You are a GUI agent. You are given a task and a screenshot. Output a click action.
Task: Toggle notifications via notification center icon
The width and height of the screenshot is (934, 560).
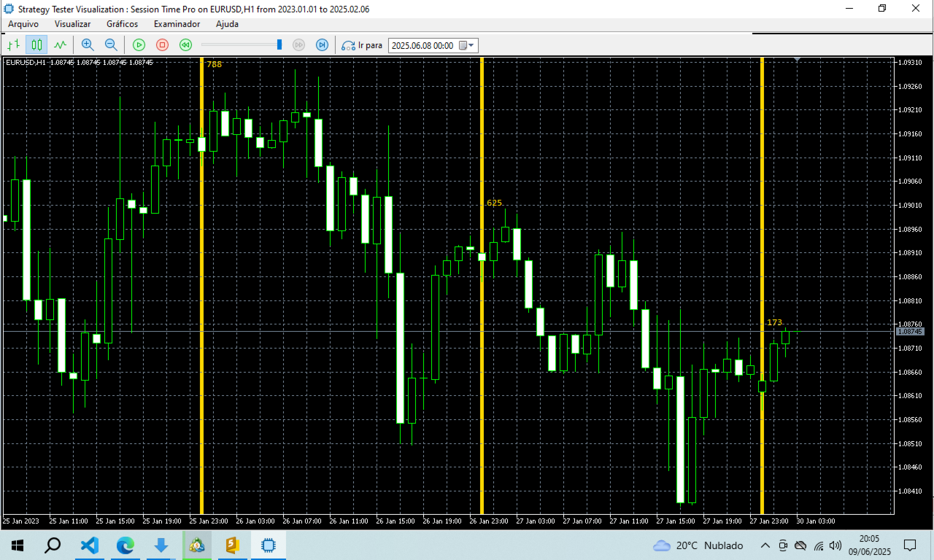[910, 545]
